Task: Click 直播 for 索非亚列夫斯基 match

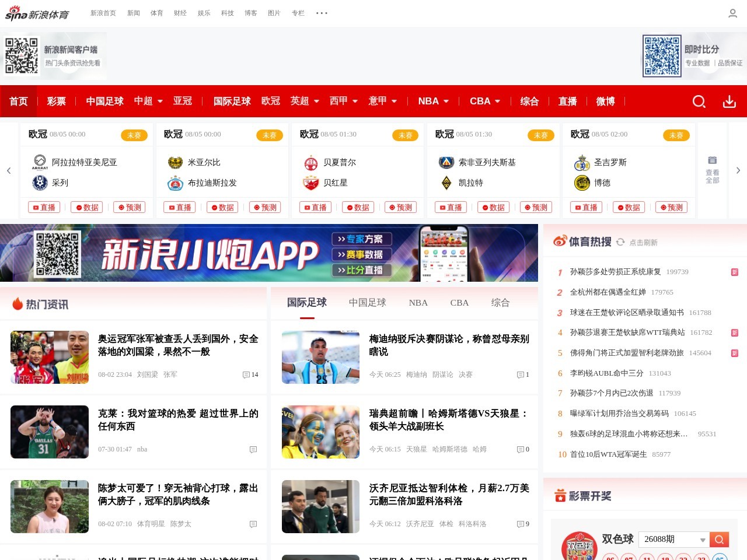Action: point(451,207)
